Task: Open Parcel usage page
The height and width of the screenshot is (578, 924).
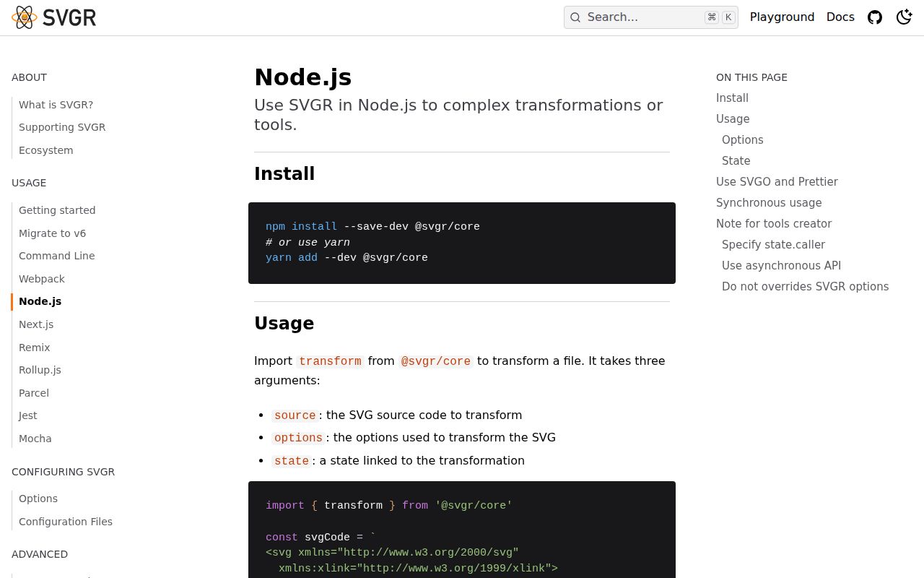Action: coord(34,393)
